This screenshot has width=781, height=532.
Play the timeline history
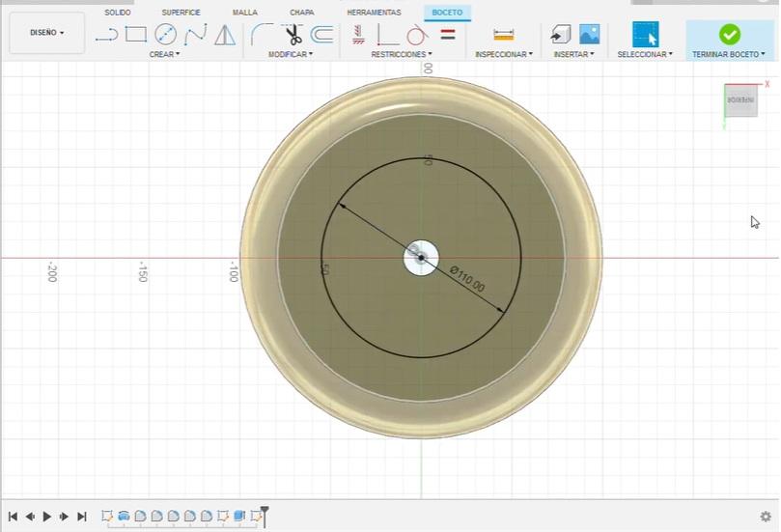[46, 517]
